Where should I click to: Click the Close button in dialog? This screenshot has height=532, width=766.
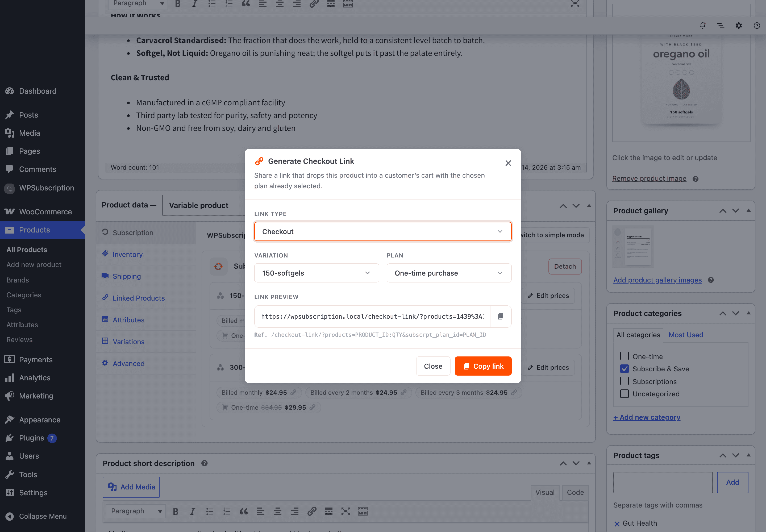[x=433, y=366]
